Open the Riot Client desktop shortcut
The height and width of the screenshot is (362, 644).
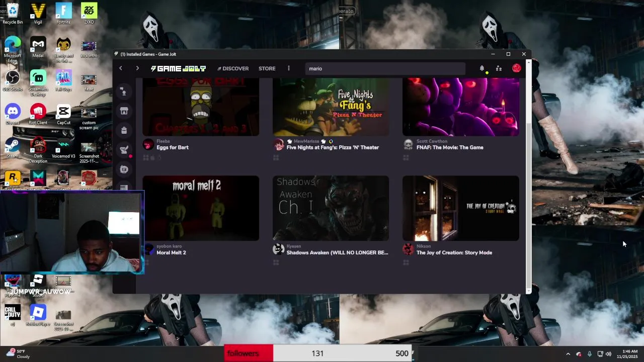coord(38,115)
